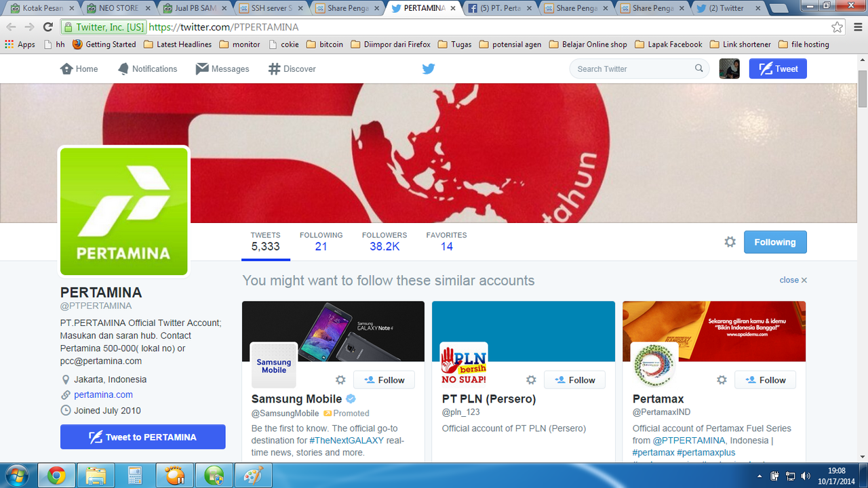
Task: Open Messages in the navbar
Action: [x=222, y=68]
